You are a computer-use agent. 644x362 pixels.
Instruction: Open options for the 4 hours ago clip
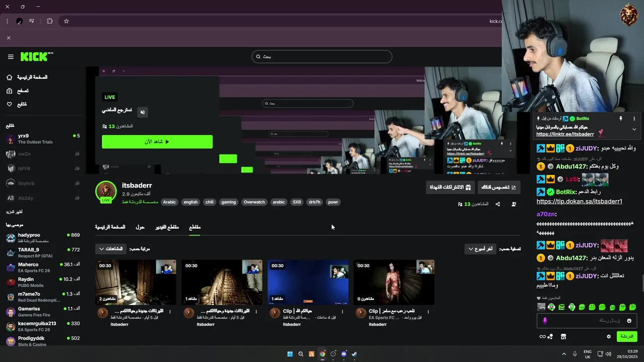342,312
